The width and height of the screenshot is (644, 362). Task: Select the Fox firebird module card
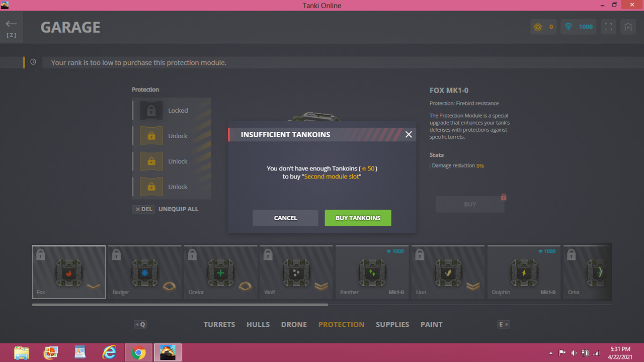pos(69,272)
